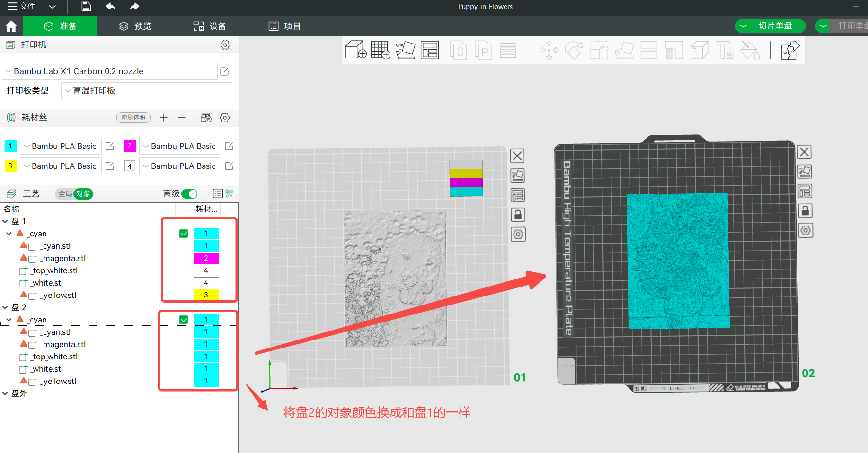Screen dimensions: 868x453
Task: Uncheck the plate 2 _cyan checkbox
Action: (x=184, y=320)
